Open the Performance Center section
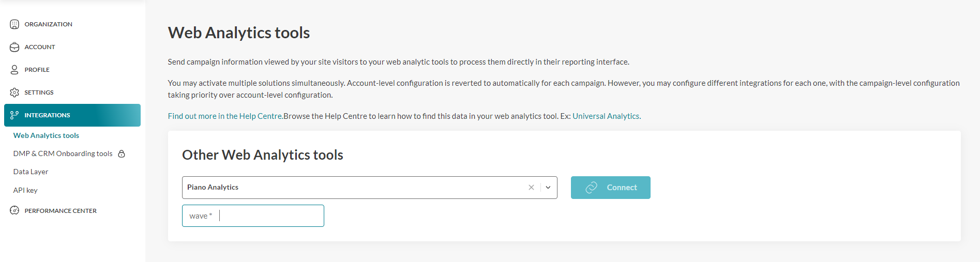980x262 pixels. [x=61, y=211]
